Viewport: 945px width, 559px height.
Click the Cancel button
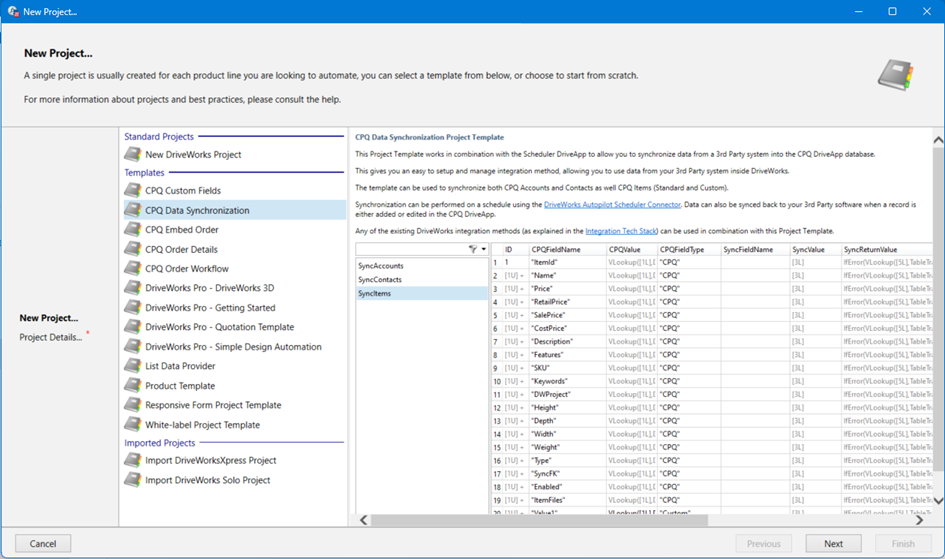[43, 543]
